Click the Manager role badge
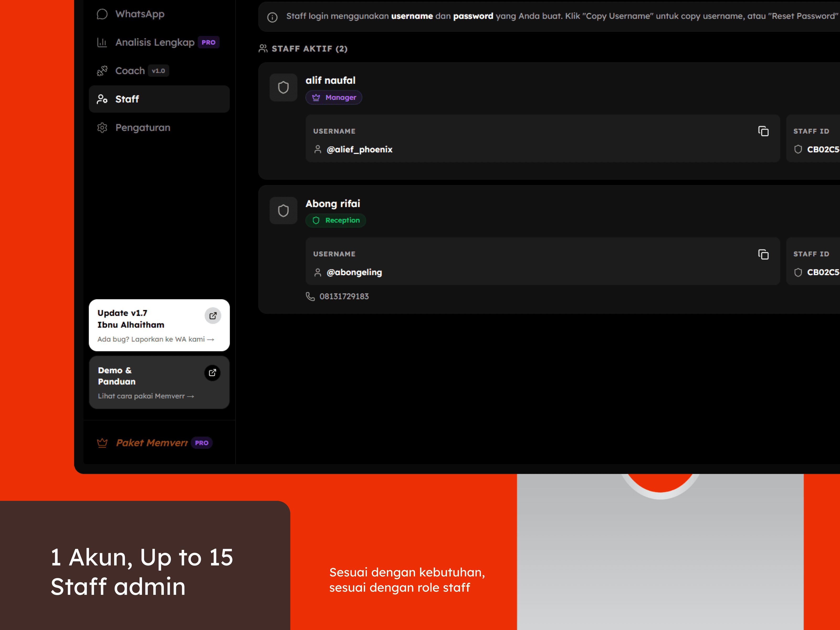The image size is (840, 630). 334,98
